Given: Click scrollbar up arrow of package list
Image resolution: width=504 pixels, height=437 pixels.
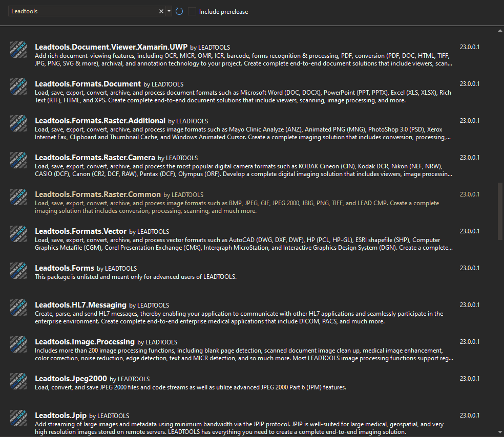Looking at the screenshot, I should tap(500, 31).
